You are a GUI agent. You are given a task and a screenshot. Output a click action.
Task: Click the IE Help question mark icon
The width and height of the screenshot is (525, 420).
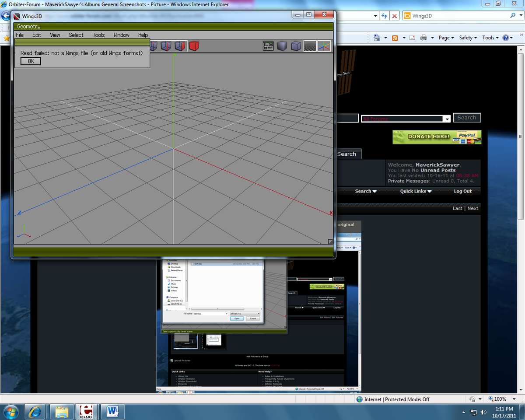coord(506,38)
